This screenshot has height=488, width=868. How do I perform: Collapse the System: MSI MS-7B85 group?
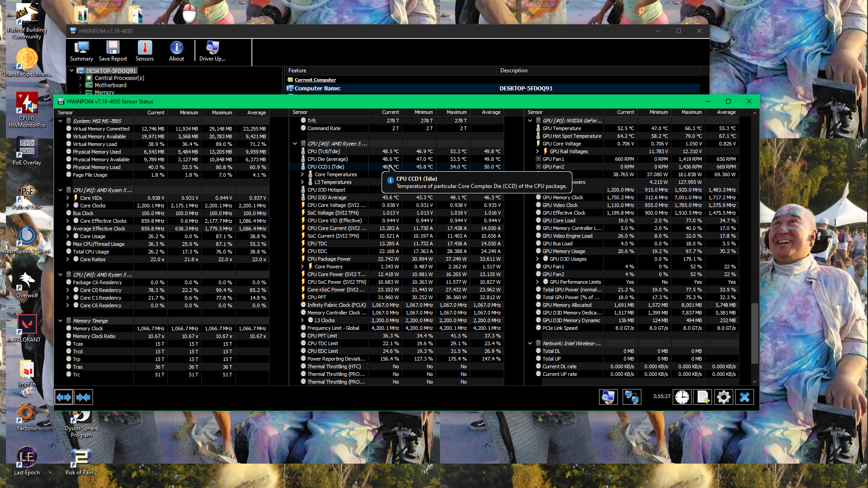click(x=60, y=121)
